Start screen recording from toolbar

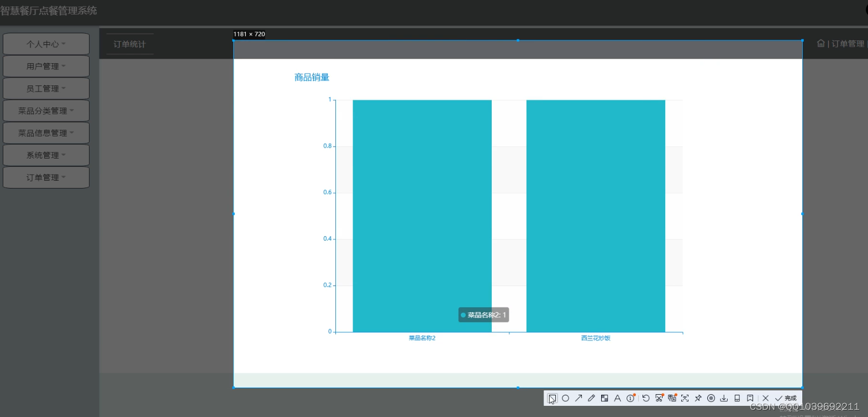[x=711, y=398]
